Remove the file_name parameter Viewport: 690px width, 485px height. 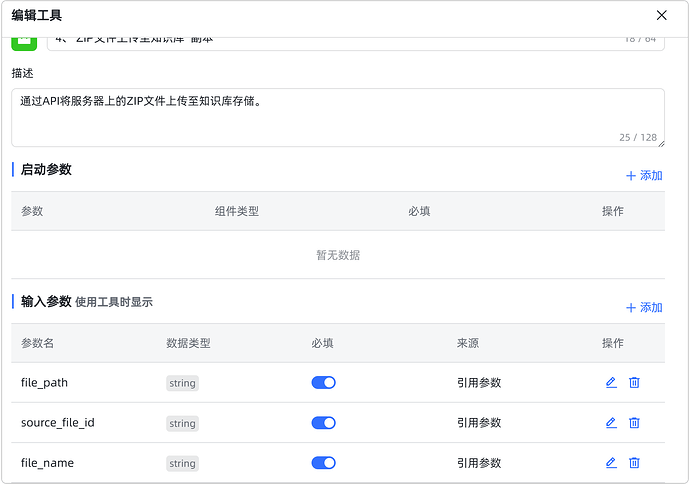pos(634,463)
